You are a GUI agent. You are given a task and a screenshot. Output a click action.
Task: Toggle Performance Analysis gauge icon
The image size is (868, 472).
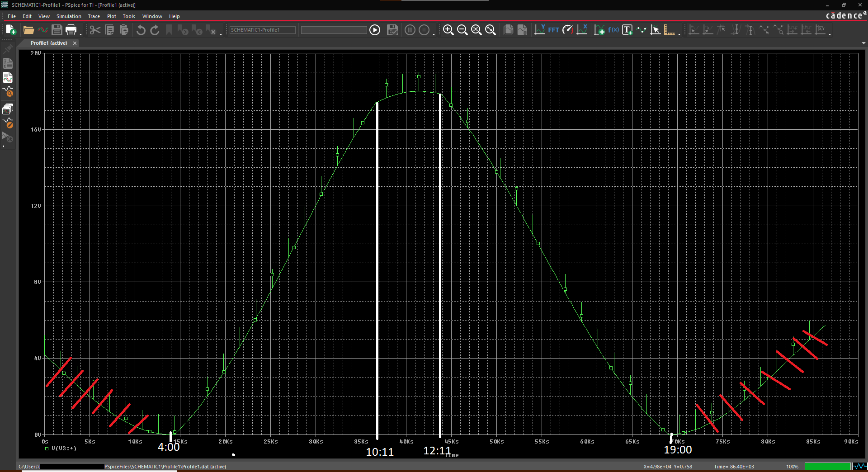[x=568, y=30]
